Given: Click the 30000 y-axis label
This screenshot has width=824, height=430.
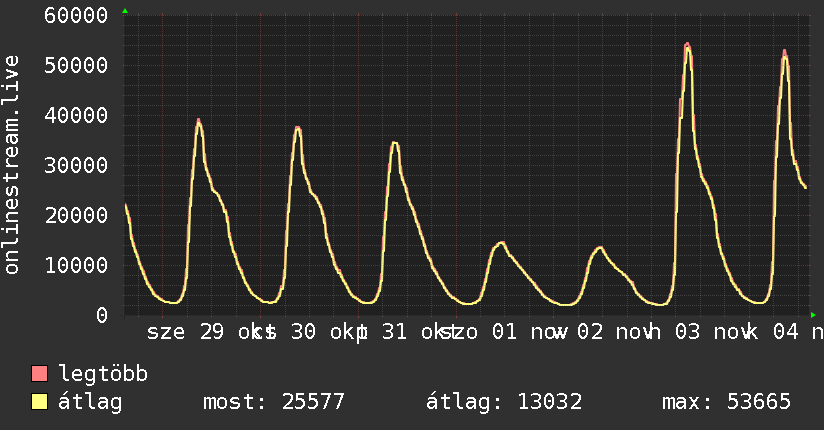Looking at the screenshot, I should (76, 165).
